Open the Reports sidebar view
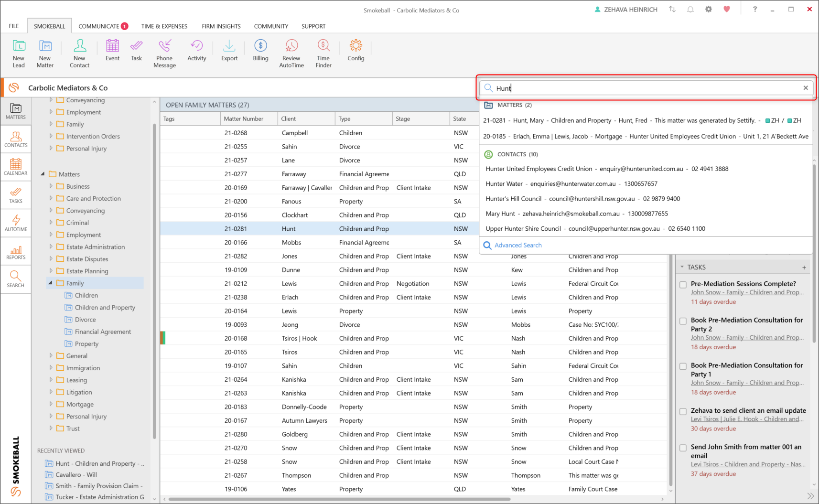Image resolution: width=819 pixels, height=504 pixels. point(16,251)
